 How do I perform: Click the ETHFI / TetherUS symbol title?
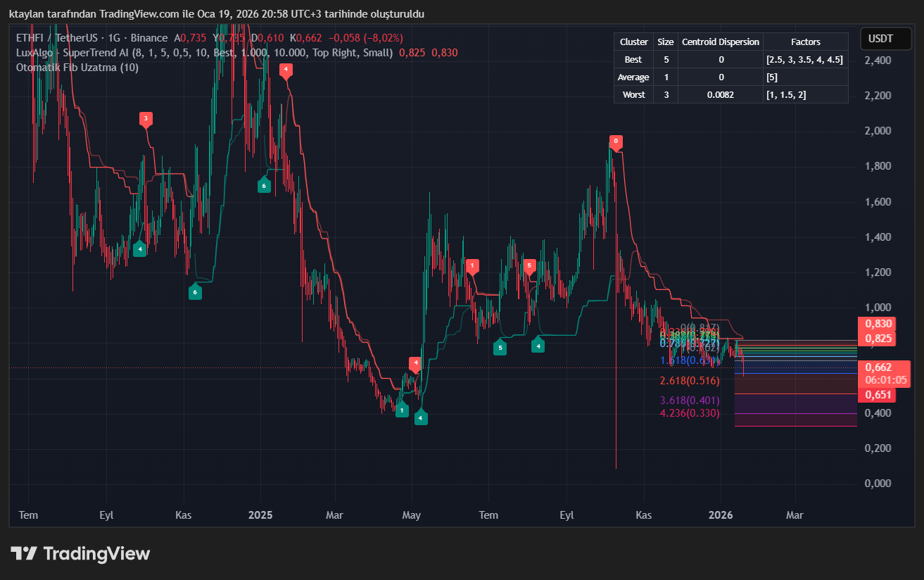click(x=60, y=38)
